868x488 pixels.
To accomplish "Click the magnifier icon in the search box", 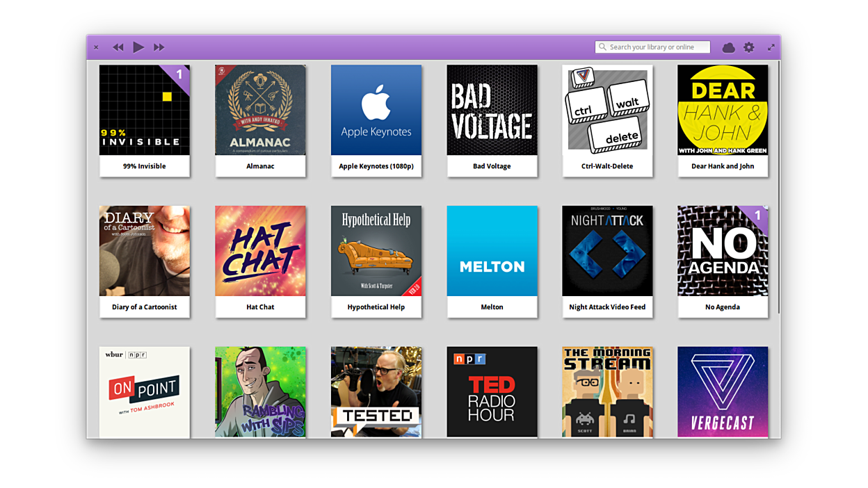I will [x=602, y=47].
